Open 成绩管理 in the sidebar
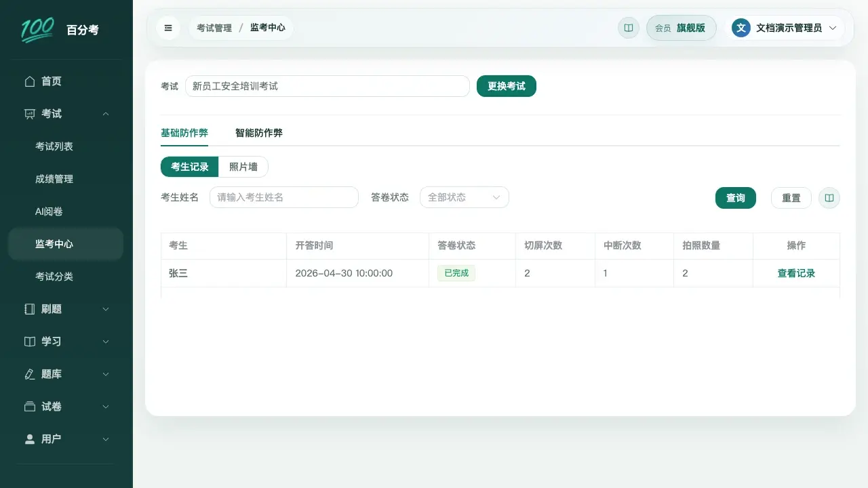This screenshot has width=868, height=488. pyautogui.click(x=66, y=179)
